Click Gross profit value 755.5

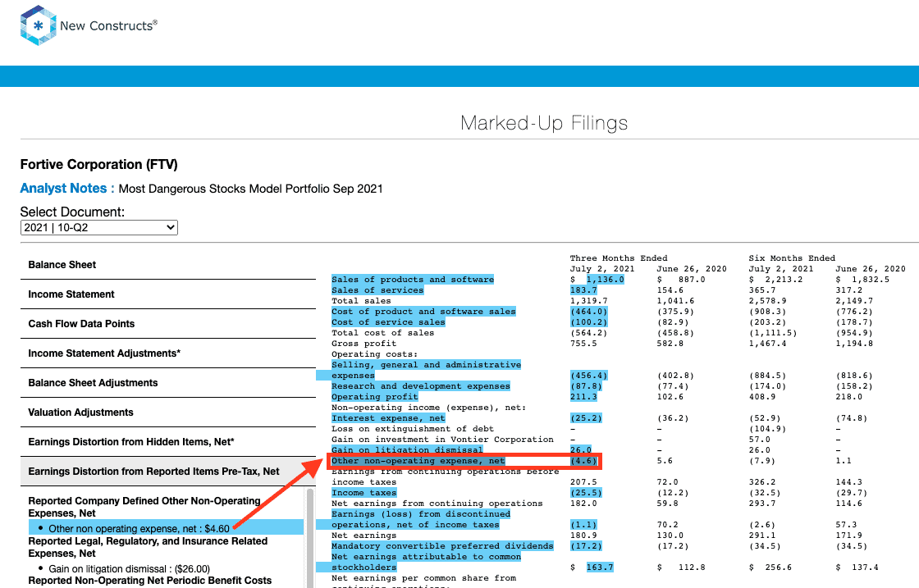583,343
